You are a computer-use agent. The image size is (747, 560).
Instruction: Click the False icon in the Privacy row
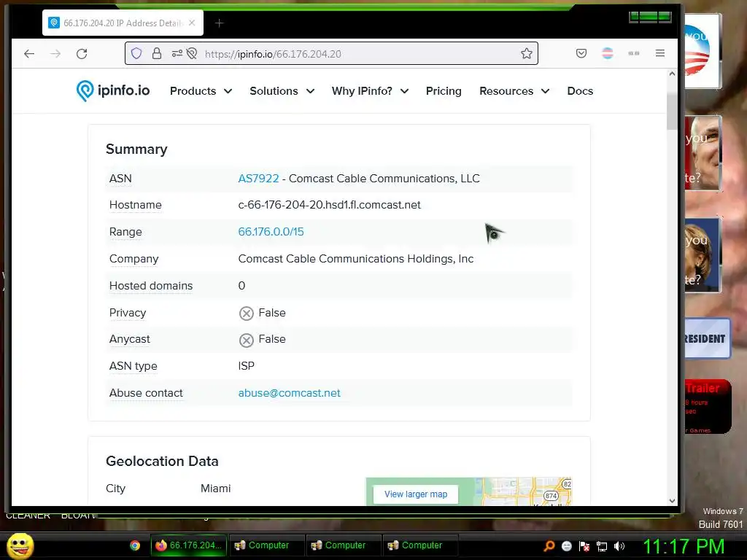(246, 314)
